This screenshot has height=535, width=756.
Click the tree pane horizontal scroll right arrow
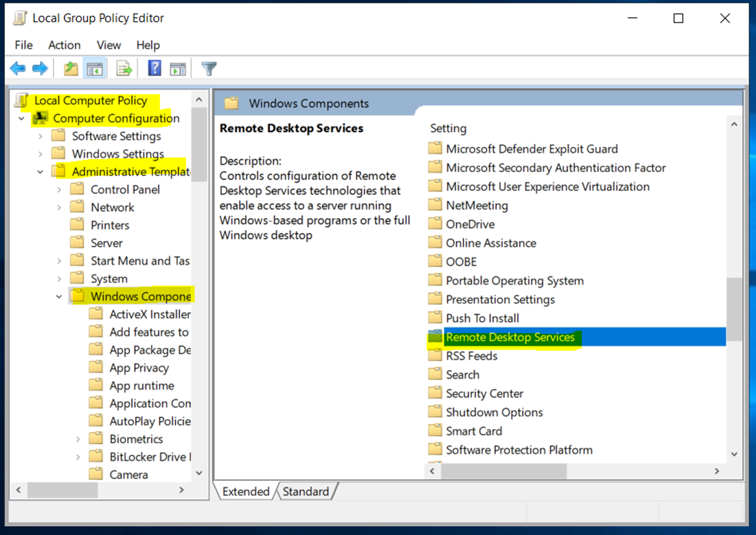181,490
